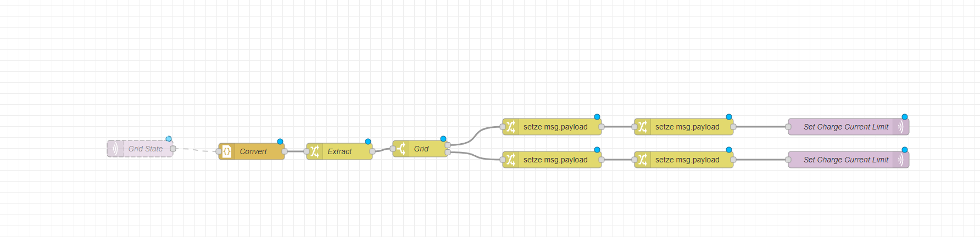The width and height of the screenshot is (980, 237).
Task: Click the output port of Convert node
Action: click(x=285, y=151)
